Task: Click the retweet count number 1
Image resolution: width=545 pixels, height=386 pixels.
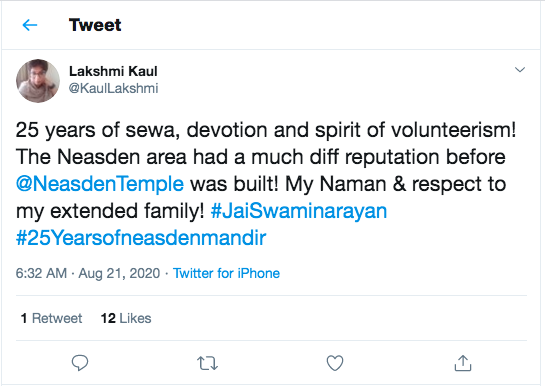Action: [x=24, y=318]
